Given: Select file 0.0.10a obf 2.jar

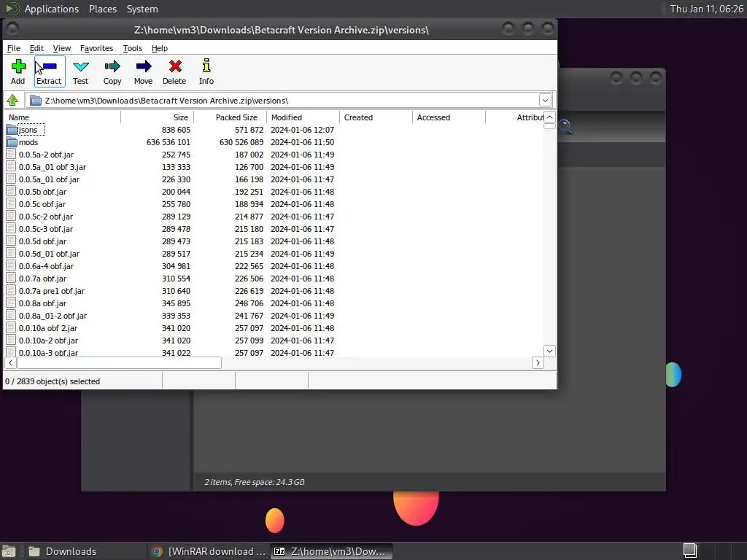Looking at the screenshot, I should 48,327.
